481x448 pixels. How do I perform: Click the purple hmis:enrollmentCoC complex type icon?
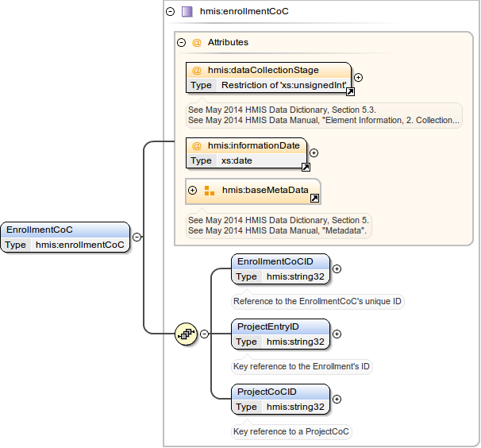[x=187, y=12]
